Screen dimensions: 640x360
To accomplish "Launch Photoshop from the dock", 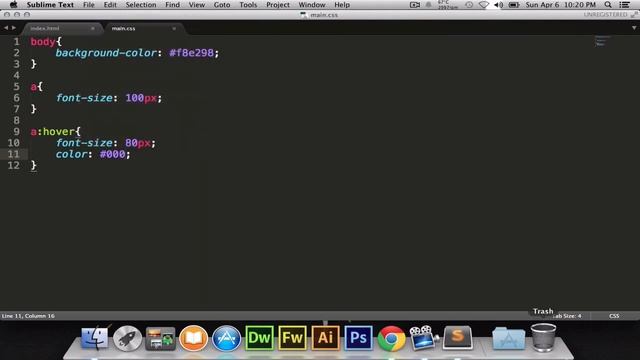I will [358, 338].
